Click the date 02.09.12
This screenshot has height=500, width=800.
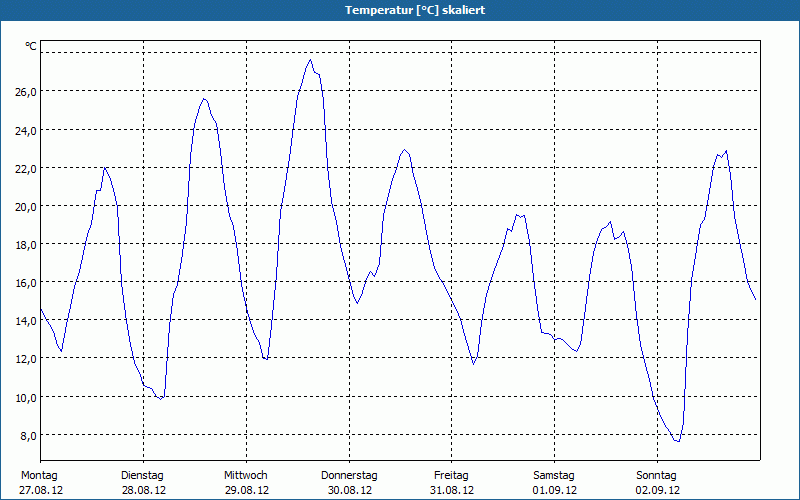[658, 490]
